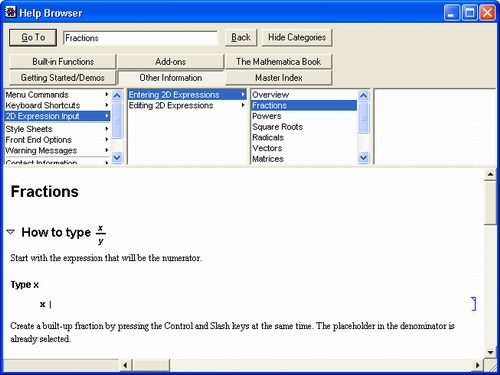Click the Fractions page heading
The image size is (500, 375).
pos(45,192)
